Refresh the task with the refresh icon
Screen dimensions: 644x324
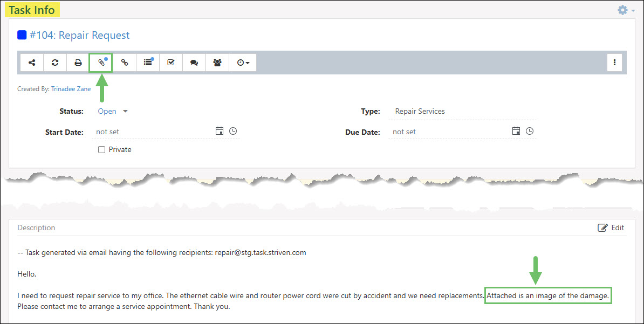[54, 62]
